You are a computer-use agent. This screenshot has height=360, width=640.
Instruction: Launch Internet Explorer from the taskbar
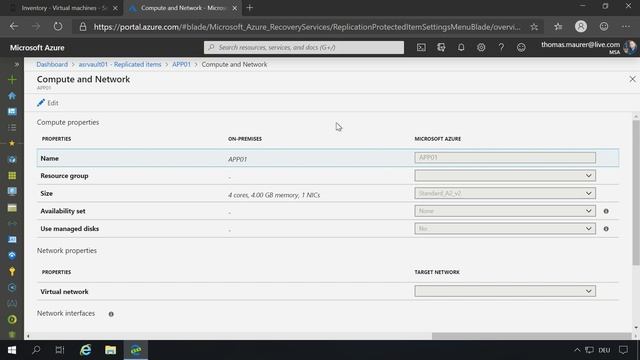[x=85, y=350]
